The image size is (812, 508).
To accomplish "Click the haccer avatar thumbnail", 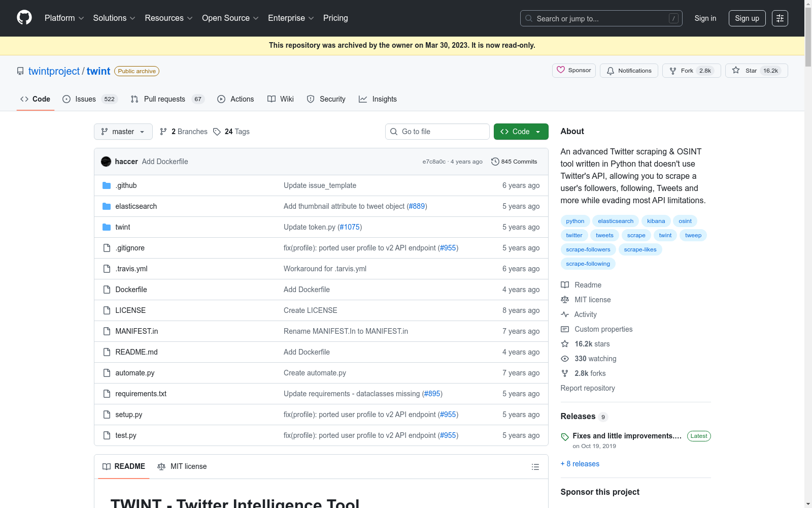I will [x=106, y=162].
